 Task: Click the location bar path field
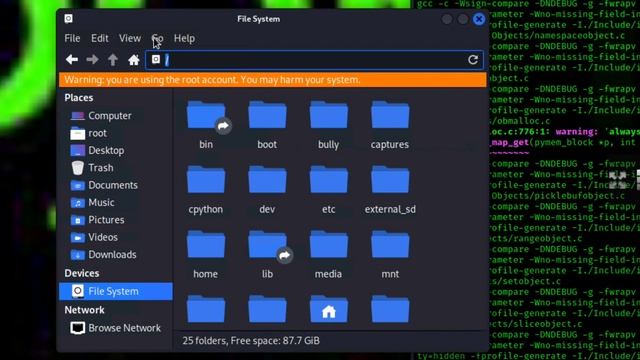pyautogui.click(x=314, y=60)
